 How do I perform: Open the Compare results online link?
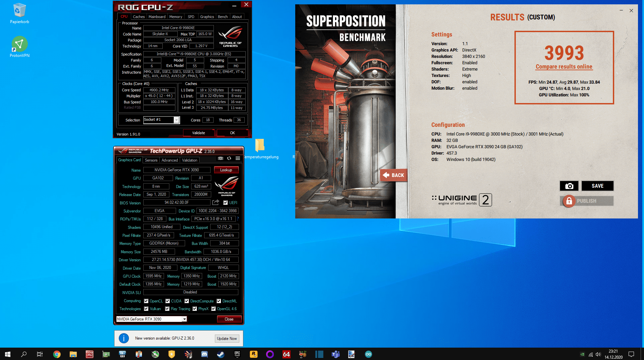[x=564, y=67]
